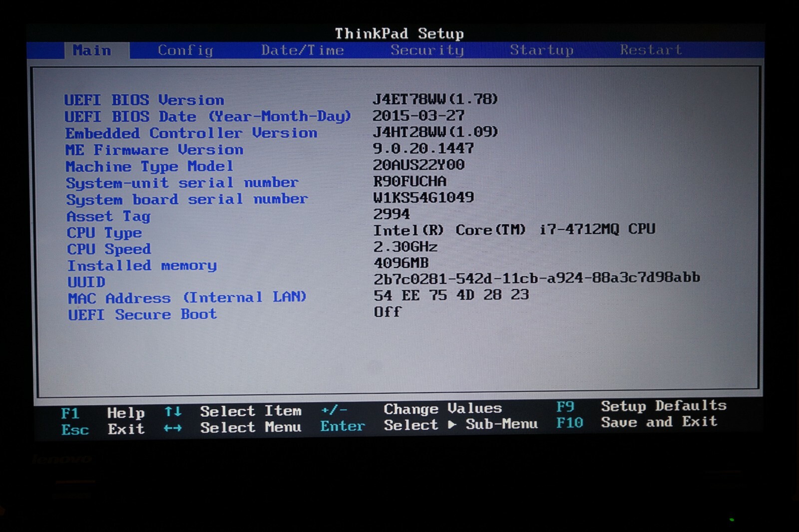This screenshot has height=532, width=799.
Task: Open the Restart tab
Action: (651, 49)
